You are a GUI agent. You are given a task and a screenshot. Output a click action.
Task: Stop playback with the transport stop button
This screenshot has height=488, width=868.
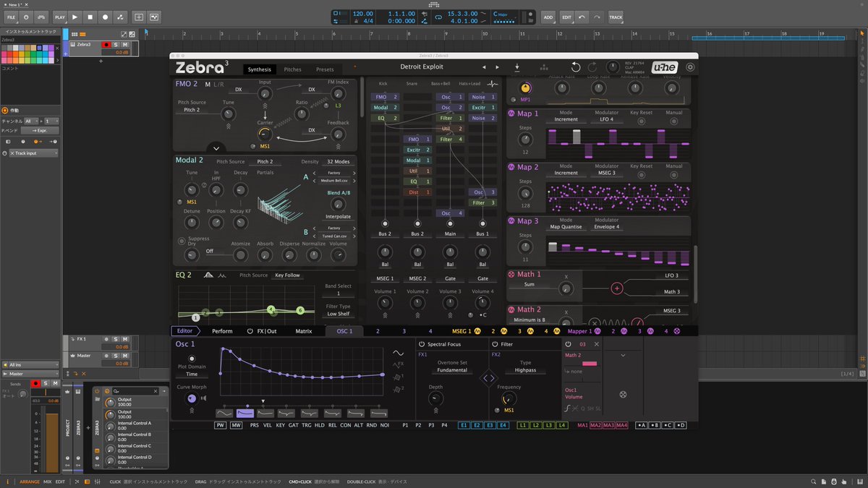coord(90,17)
